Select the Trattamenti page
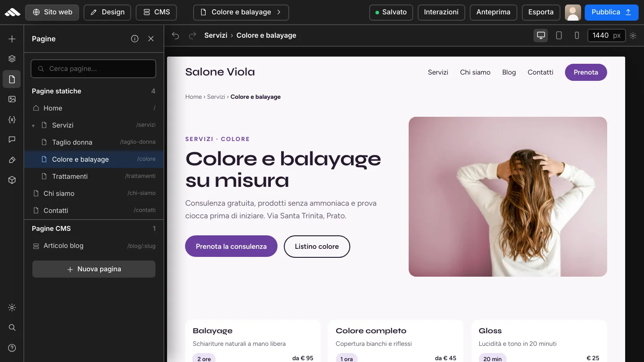The image size is (644, 362). coord(94,177)
